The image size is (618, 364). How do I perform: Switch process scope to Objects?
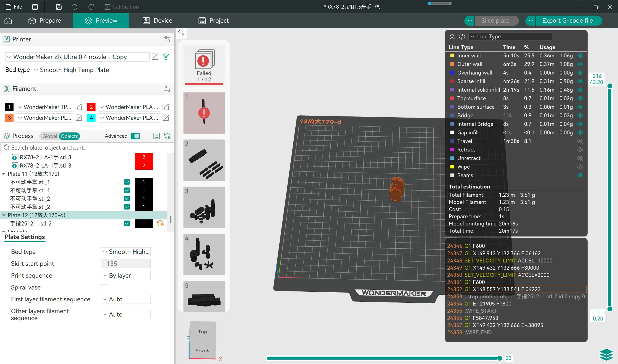pyautogui.click(x=70, y=136)
